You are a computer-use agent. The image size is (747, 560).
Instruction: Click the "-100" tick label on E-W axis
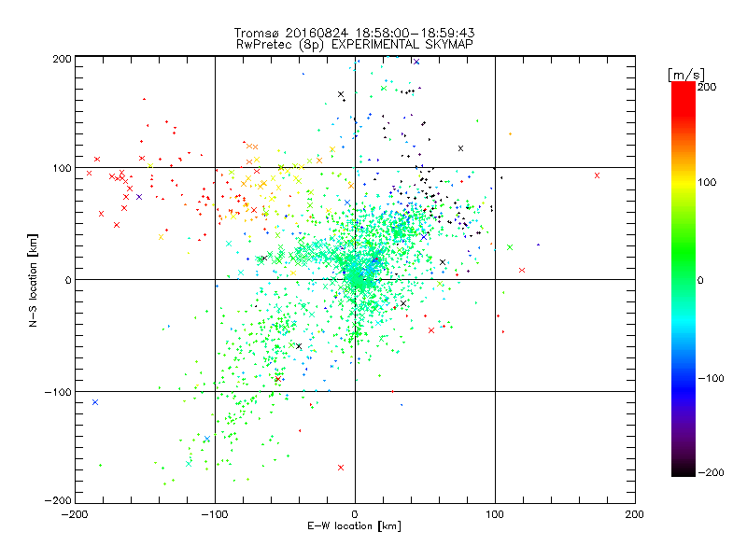215,514
